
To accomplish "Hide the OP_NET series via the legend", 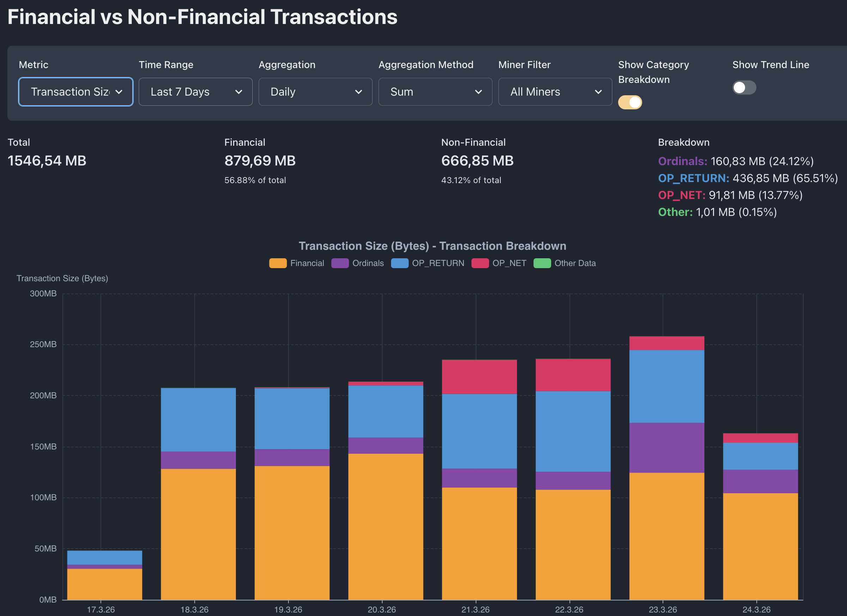I will click(499, 263).
